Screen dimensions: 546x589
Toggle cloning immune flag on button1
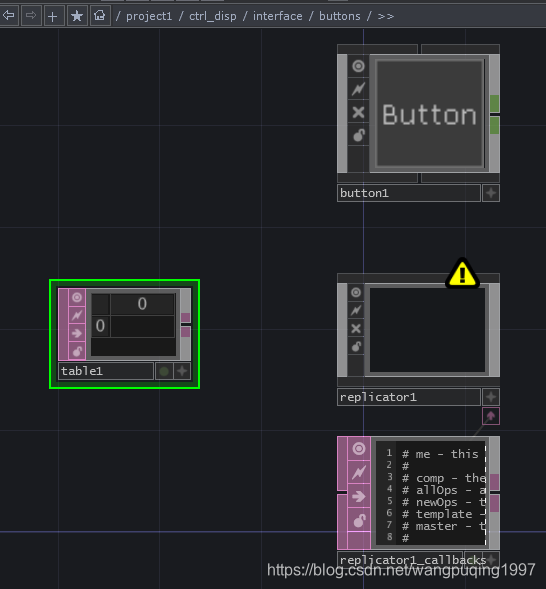[x=358, y=89]
